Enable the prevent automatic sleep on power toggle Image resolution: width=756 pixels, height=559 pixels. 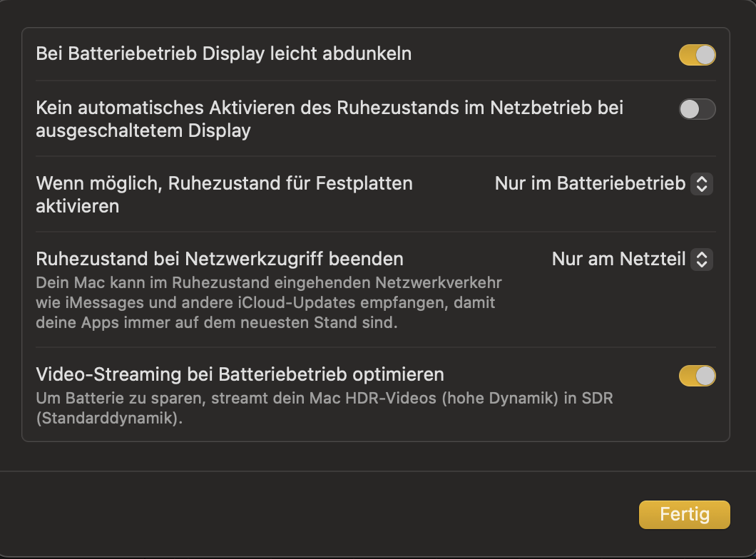pyautogui.click(x=697, y=109)
